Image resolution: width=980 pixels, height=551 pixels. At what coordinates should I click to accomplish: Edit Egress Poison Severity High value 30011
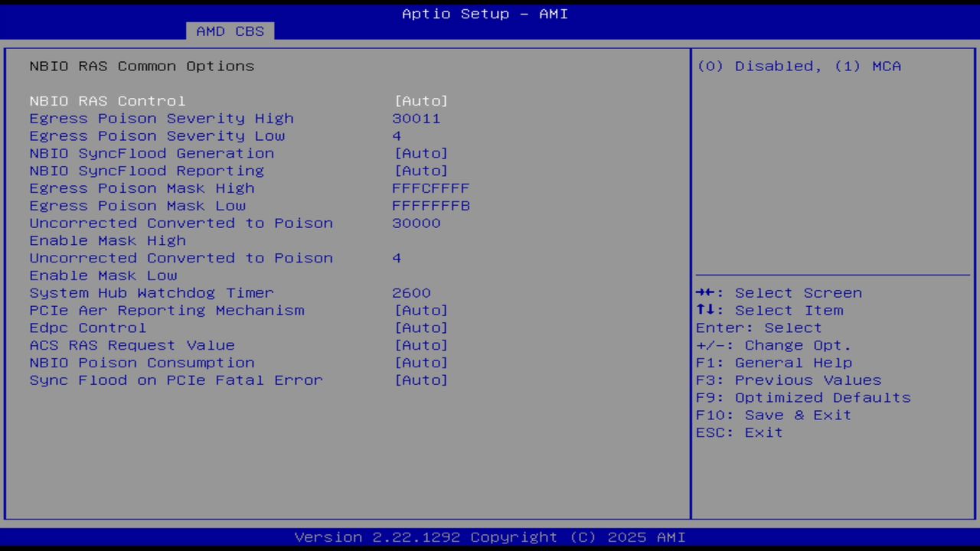tap(416, 119)
